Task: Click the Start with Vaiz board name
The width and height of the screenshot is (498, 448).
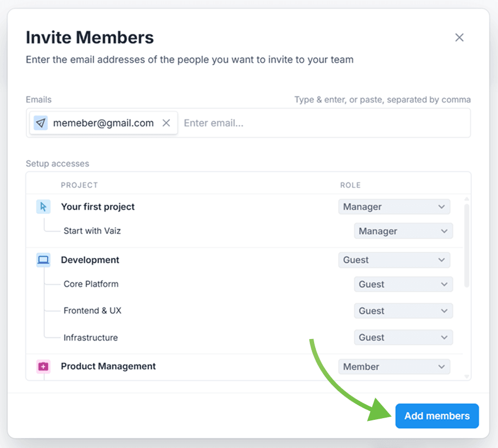Action: [92, 231]
